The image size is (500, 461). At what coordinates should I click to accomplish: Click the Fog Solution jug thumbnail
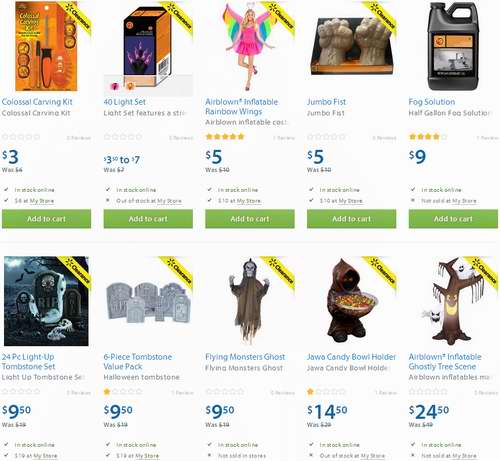(x=453, y=46)
